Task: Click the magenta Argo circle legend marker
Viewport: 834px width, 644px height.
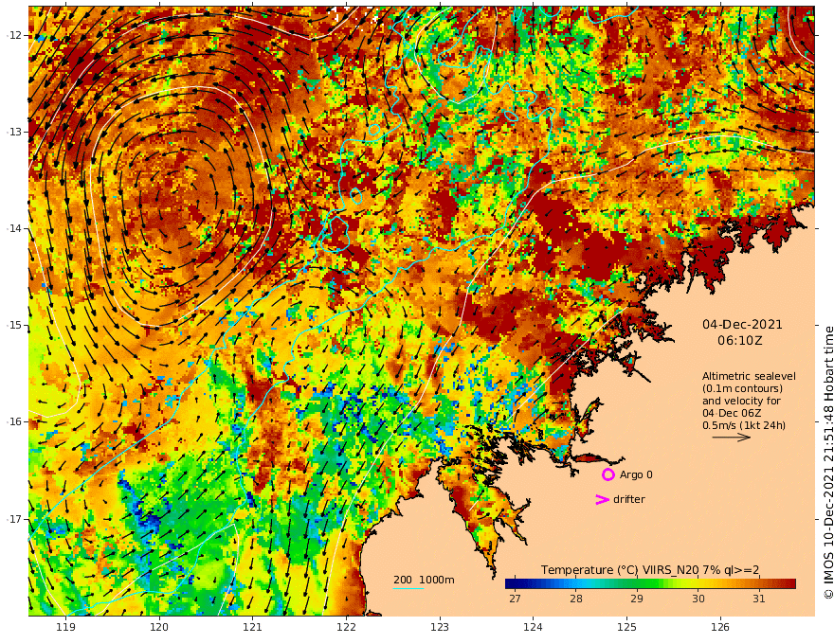Action: (607, 474)
